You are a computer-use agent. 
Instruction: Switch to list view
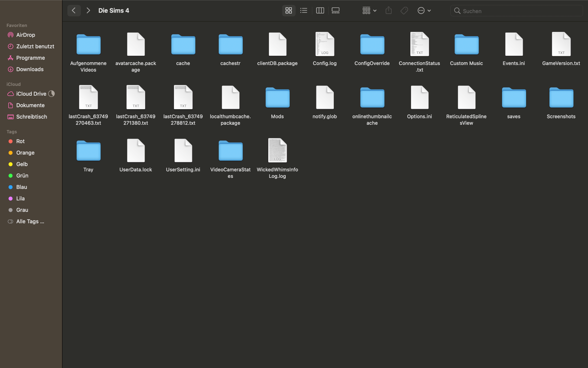303,11
